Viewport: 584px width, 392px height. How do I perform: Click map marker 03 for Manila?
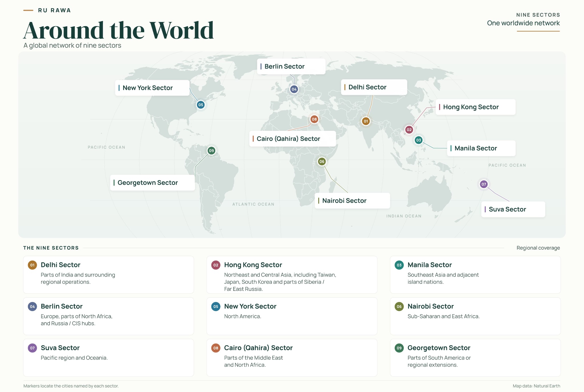[x=419, y=140]
